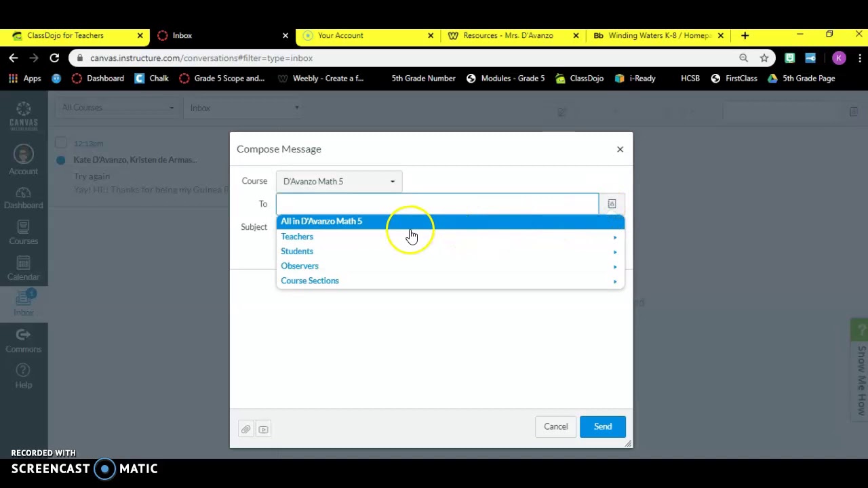Open Calendar in Canvas sidebar
The width and height of the screenshot is (868, 488).
pos(24,268)
